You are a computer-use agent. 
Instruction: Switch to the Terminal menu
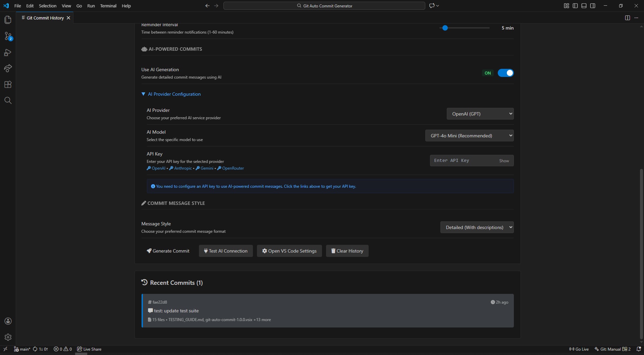[x=108, y=6]
